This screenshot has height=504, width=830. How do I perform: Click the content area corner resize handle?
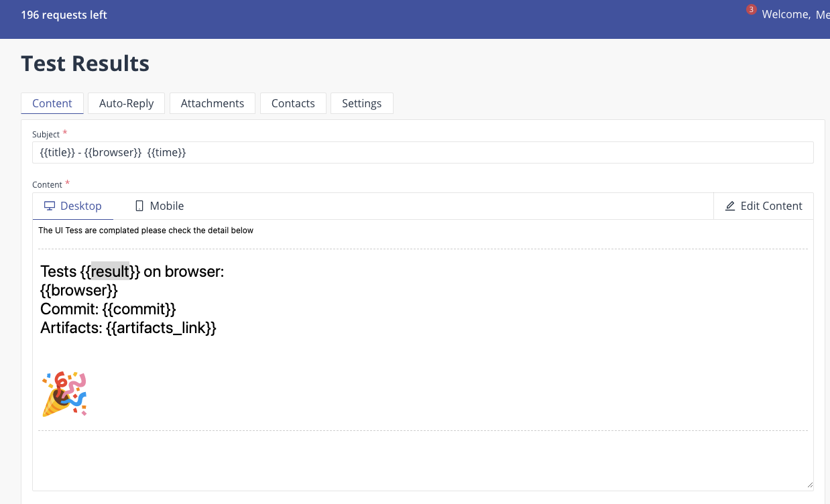[x=810, y=485]
